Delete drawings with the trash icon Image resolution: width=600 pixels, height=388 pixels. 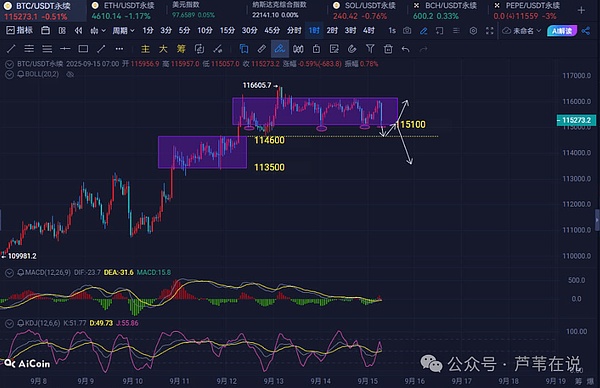388,49
